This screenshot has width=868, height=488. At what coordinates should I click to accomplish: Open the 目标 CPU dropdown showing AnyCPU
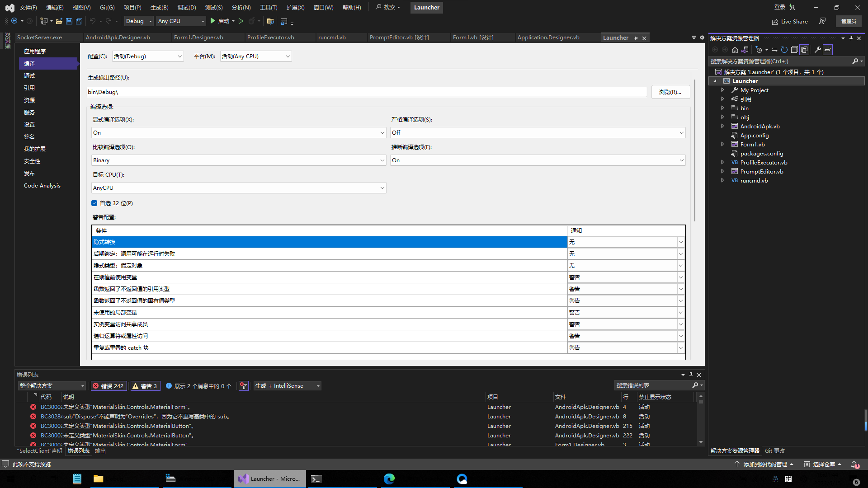tap(238, 188)
